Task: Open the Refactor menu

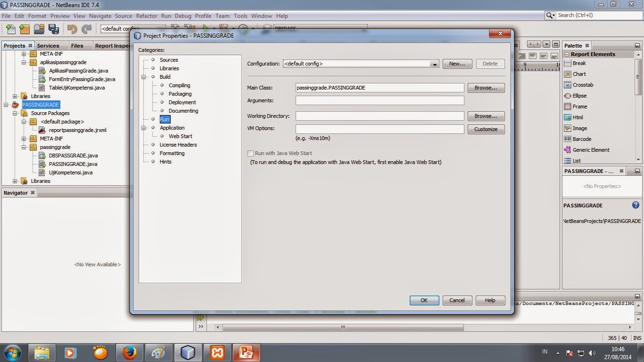Action: (147, 16)
